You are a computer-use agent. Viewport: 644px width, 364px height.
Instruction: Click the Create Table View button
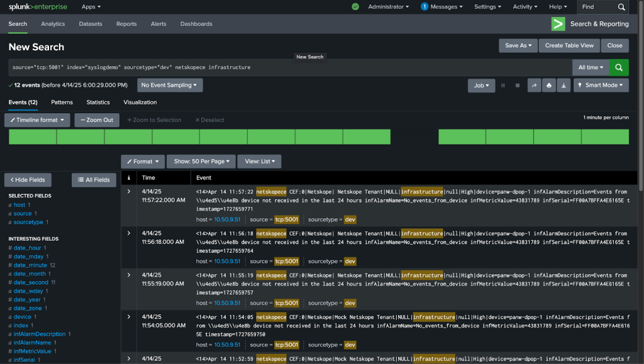click(569, 45)
